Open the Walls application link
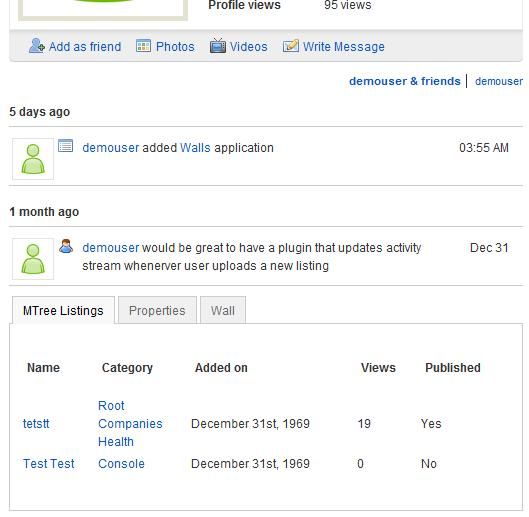 [195, 148]
